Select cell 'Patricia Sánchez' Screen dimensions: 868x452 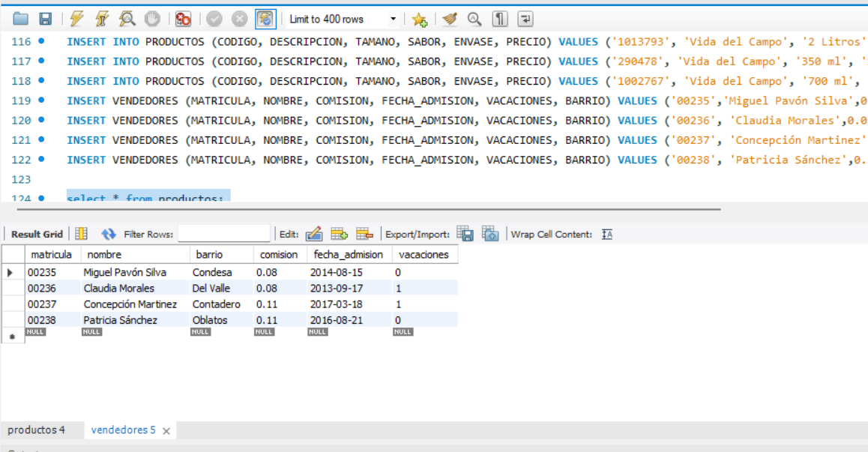(x=136, y=320)
